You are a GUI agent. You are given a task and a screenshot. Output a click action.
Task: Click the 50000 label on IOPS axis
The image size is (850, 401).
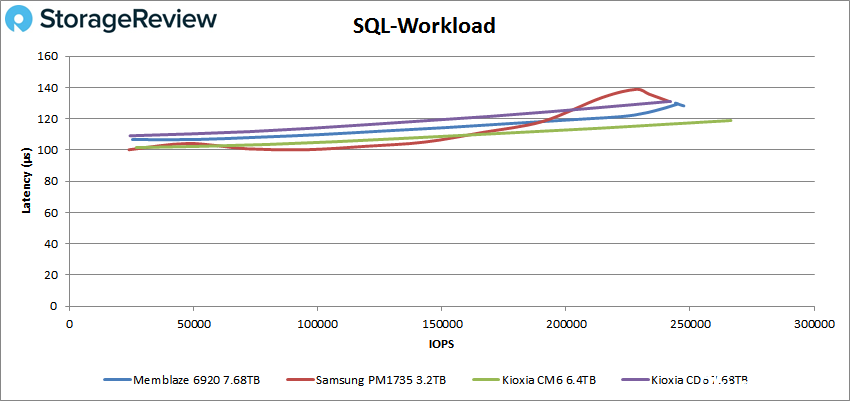tap(194, 324)
